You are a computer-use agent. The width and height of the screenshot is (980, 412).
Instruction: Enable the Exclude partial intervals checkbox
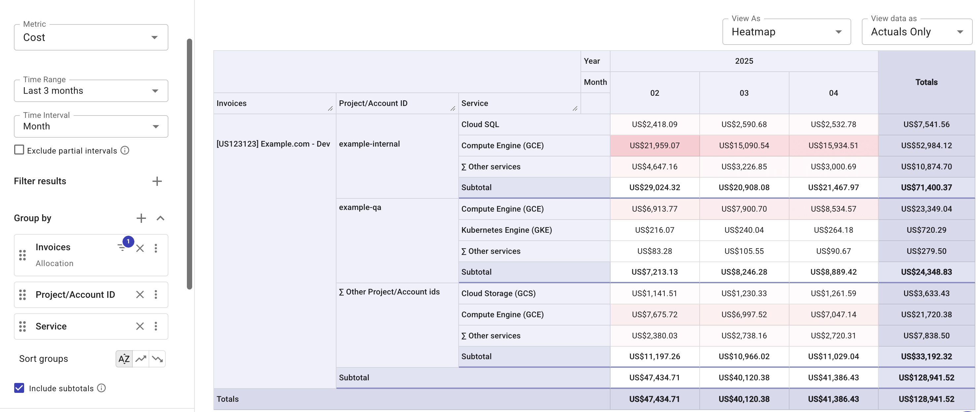(19, 150)
